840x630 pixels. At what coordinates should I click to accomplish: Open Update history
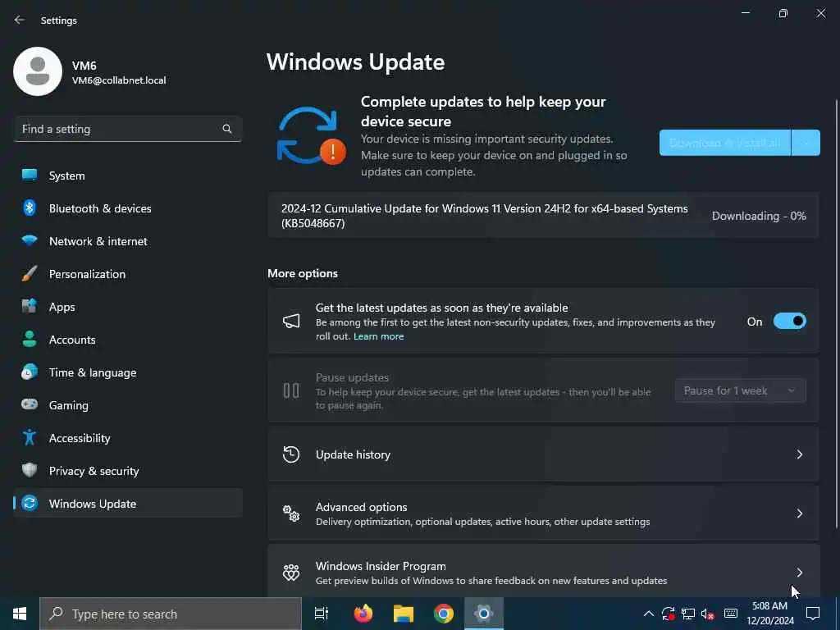tap(543, 454)
